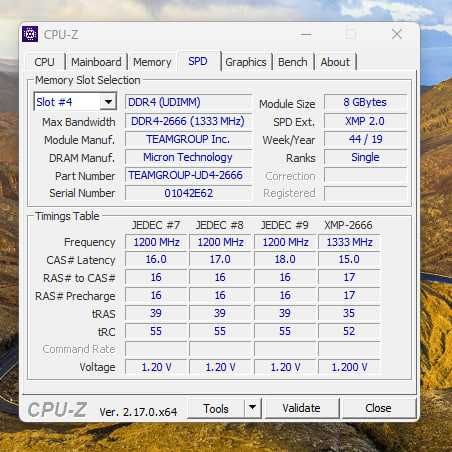Click the JEDEC #7 frequency 1200 MHz cell
Image resolution: width=452 pixels, height=452 pixels.
[x=156, y=242]
